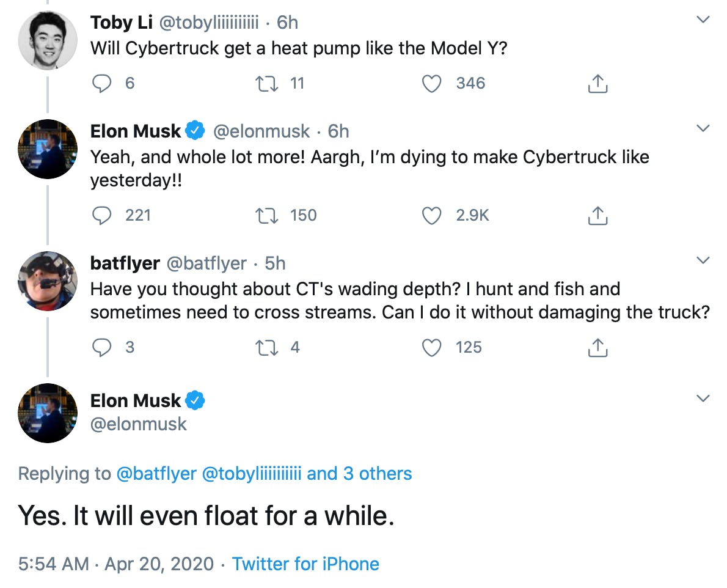Like Elon Musk's tweet with 2.9K likes

click(432, 215)
